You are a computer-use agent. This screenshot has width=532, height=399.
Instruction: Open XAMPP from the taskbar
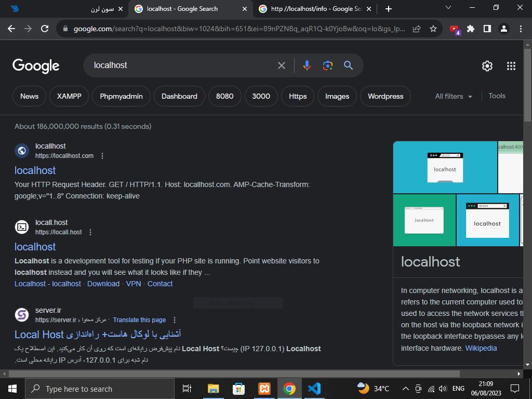click(x=264, y=389)
